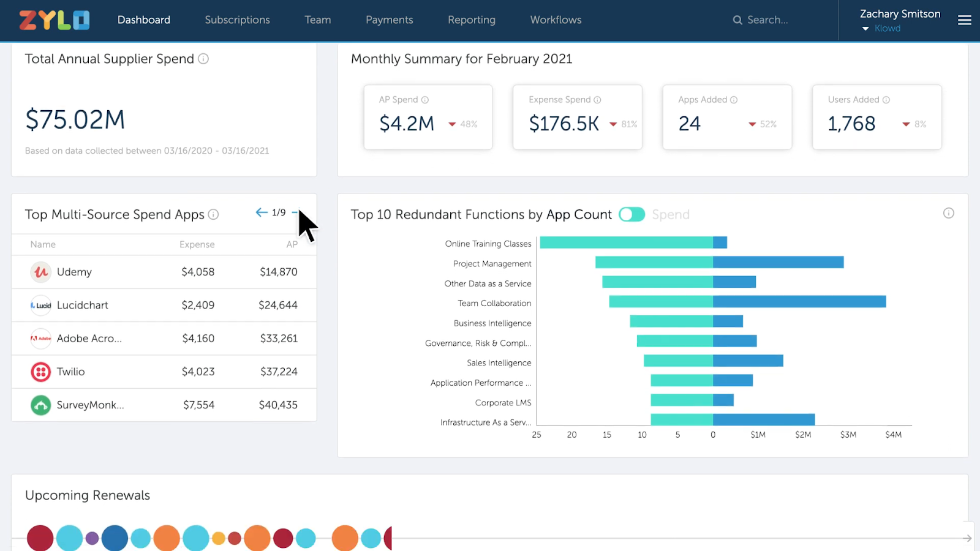Open the Subscriptions tab

[x=237, y=20]
